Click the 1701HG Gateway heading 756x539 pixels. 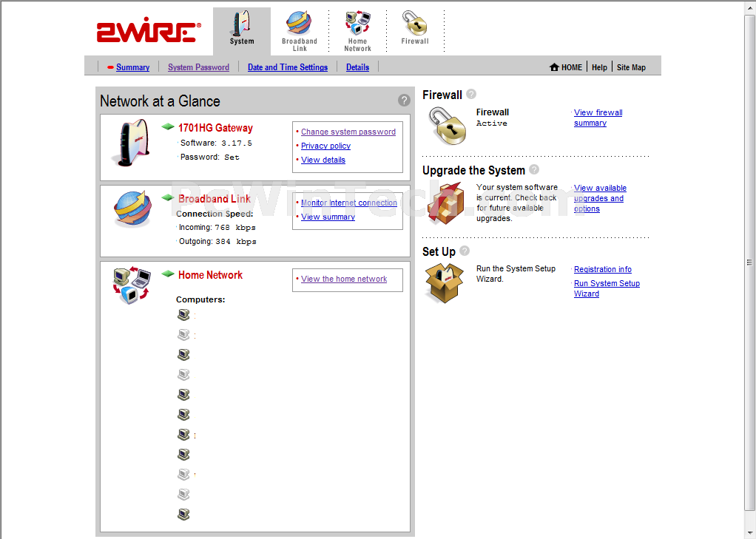215,128
